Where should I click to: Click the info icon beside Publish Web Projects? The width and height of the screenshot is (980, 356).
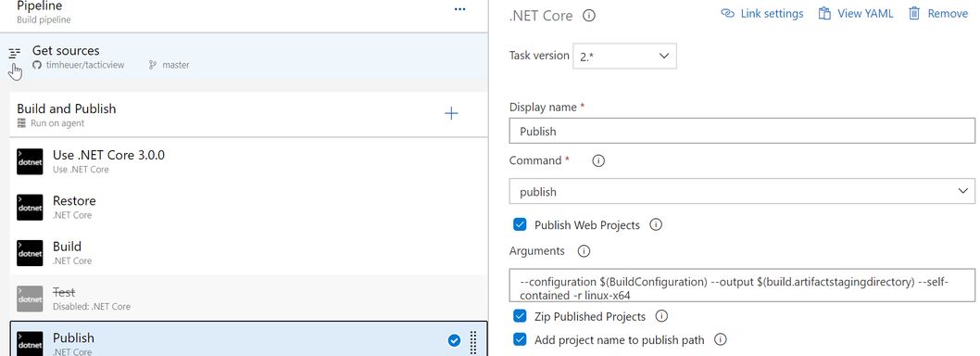click(656, 224)
